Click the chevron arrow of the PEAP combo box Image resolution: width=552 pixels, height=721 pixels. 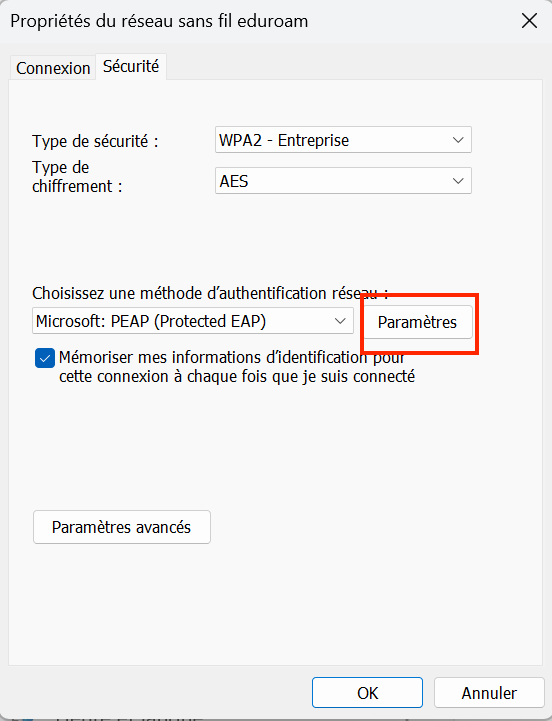click(340, 321)
